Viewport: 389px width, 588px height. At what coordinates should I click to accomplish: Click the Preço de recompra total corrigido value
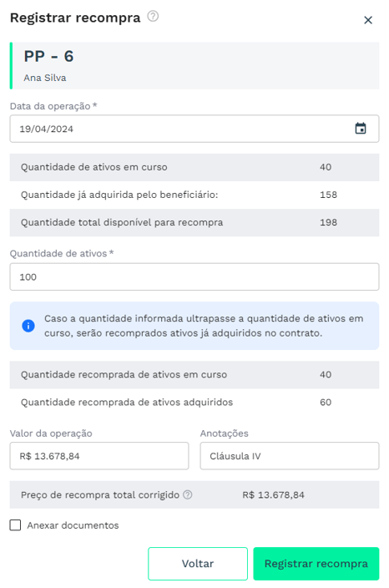tap(273, 495)
